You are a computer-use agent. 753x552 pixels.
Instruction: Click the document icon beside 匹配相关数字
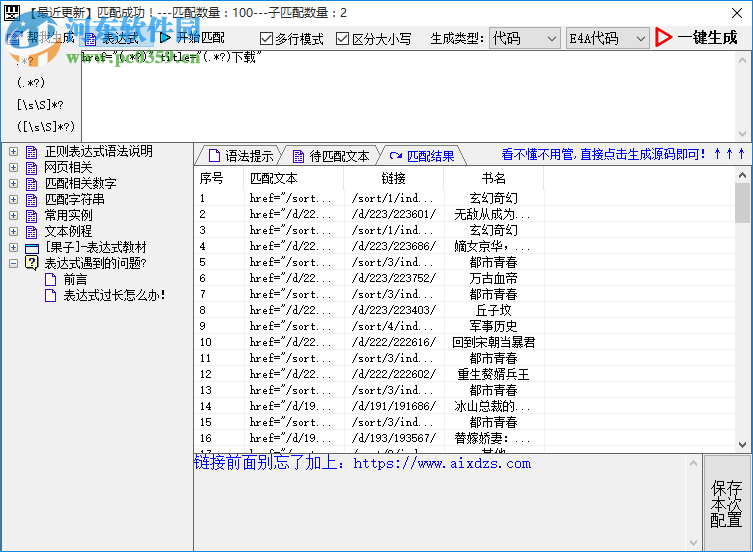[32, 184]
